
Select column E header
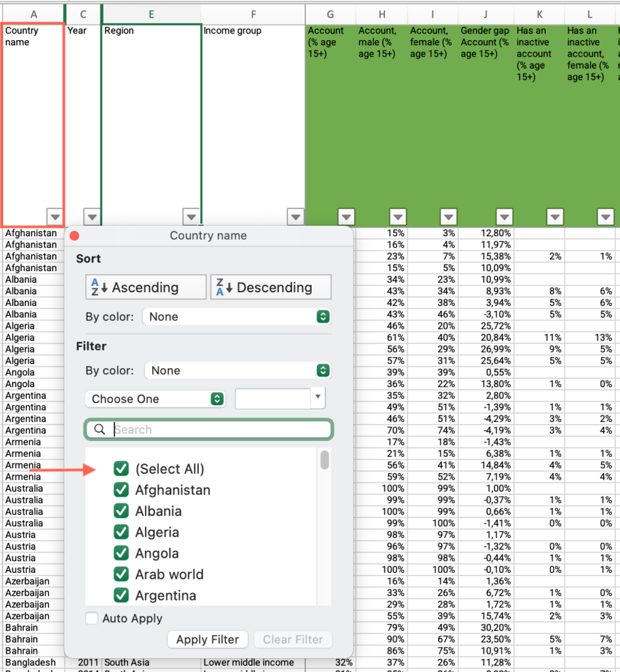tap(152, 14)
